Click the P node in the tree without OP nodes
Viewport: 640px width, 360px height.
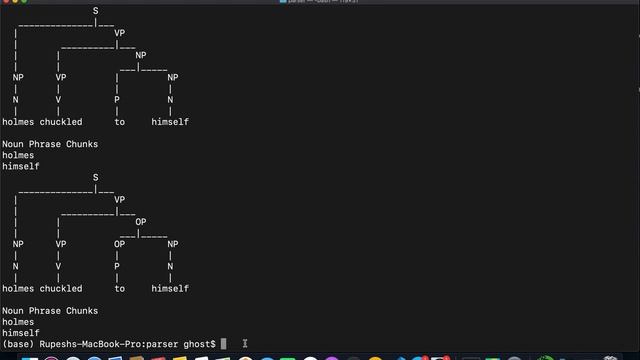pyautogui.click(x=117, y=100)
